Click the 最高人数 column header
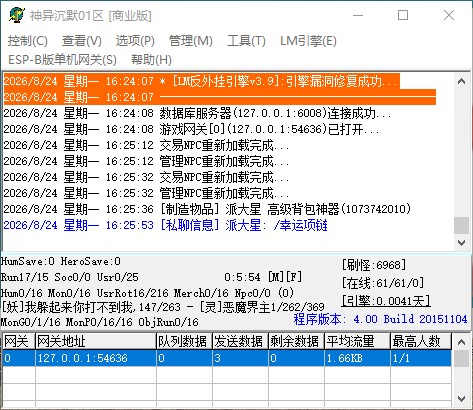 point(421,341)
